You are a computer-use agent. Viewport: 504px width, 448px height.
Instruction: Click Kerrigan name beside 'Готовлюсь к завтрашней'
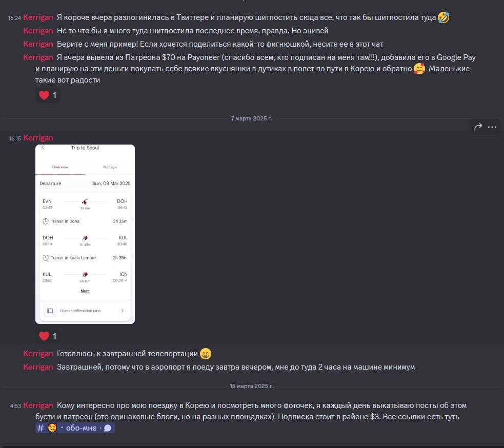pos(38,354)
